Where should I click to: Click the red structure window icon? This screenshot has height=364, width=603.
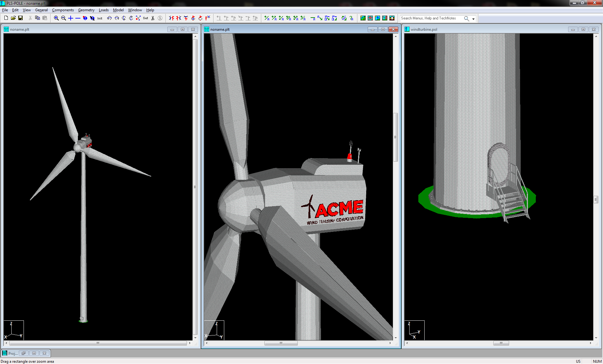(370, 18)
